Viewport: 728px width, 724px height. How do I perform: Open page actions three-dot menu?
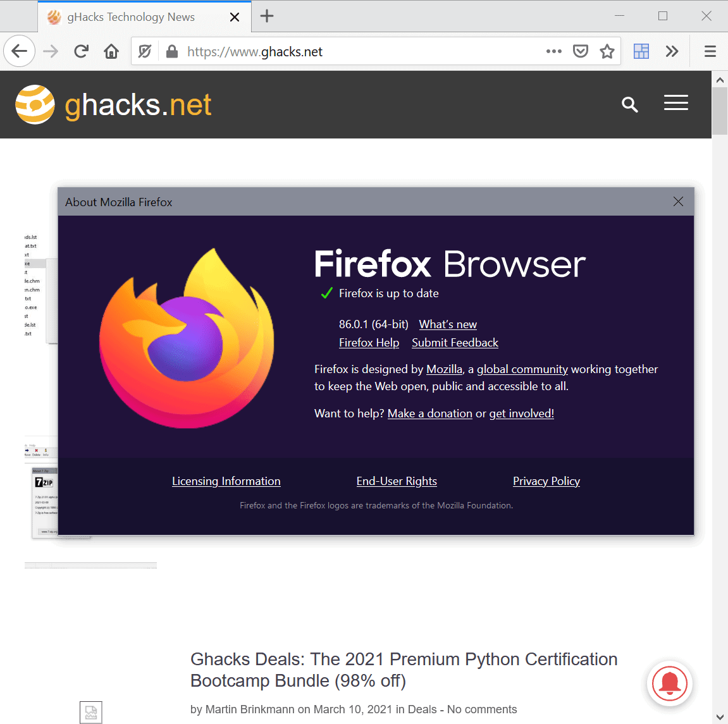(x=554, y=51)
